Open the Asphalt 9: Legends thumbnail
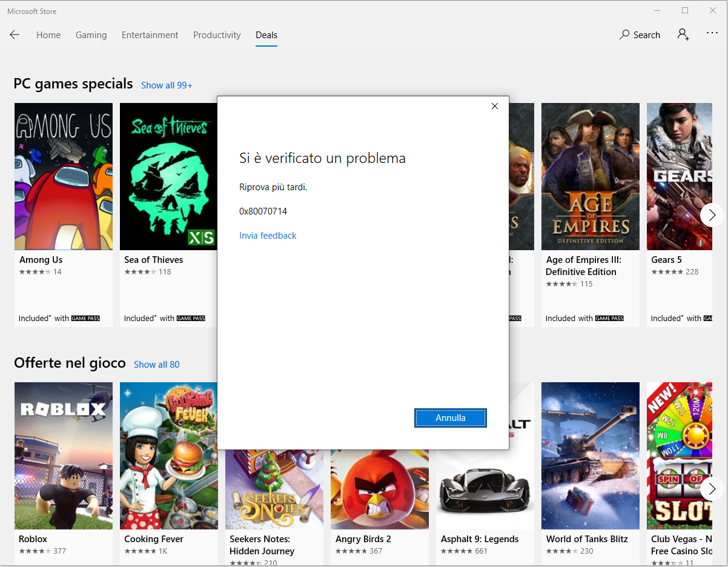728x567 pixels. click(485, 489)
